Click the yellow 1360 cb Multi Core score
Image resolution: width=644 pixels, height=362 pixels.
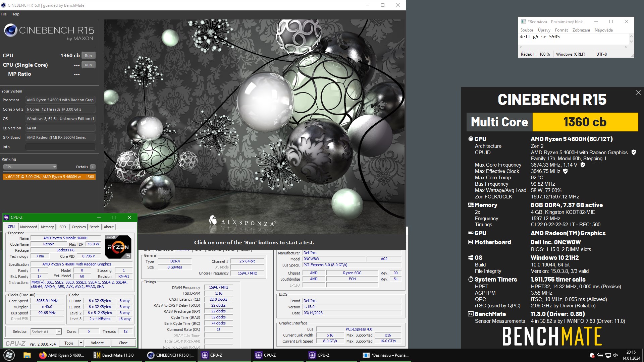(585, 122)
